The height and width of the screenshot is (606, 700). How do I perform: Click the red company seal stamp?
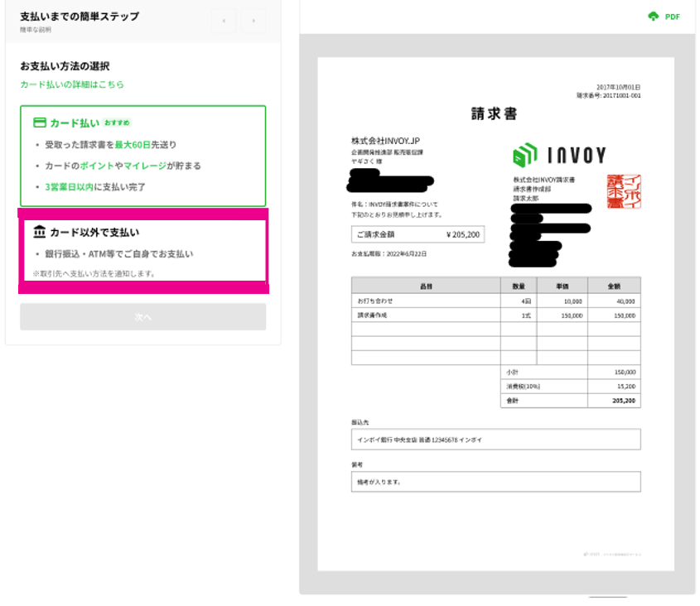tap(624, 191)
